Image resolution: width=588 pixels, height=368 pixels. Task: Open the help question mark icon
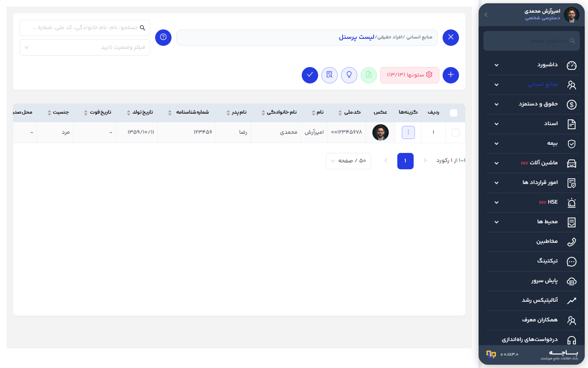[163, 38]
